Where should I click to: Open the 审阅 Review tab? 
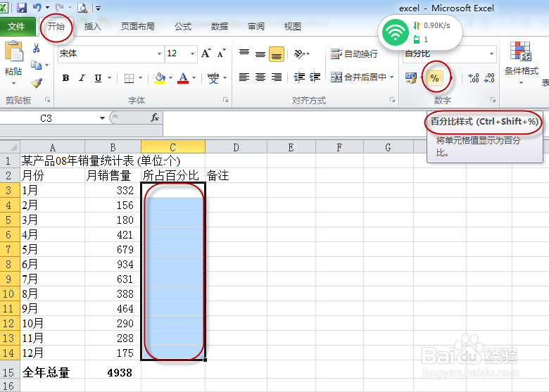click(x=256, y=26)
